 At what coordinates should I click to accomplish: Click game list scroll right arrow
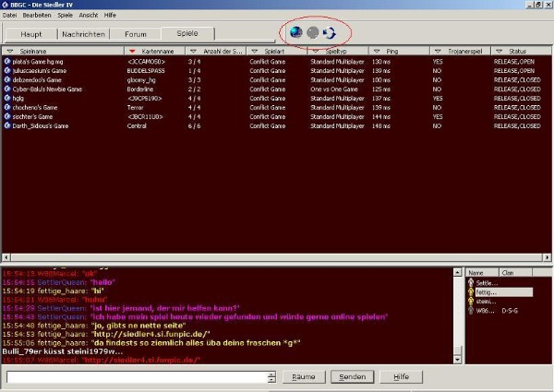click(548, 257)
